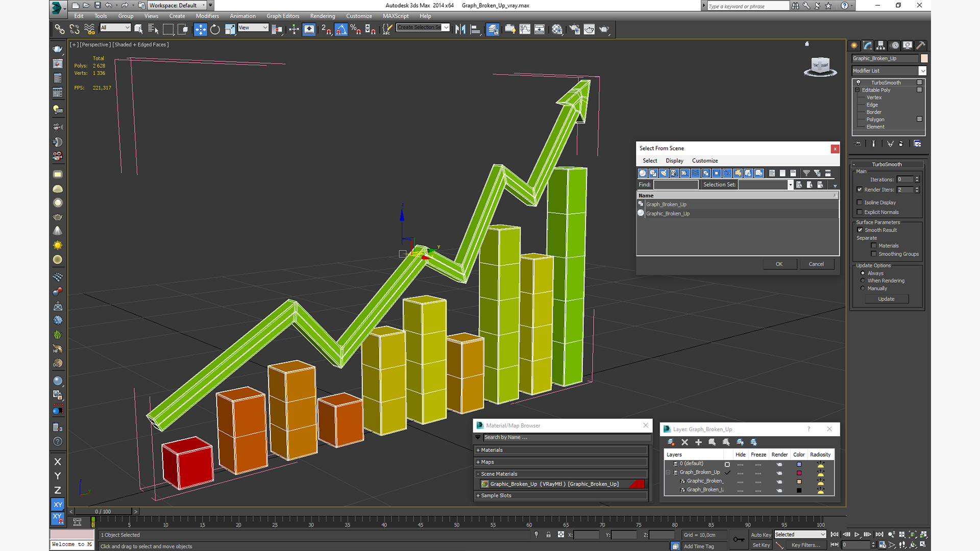Click the Mirror tool icon

pyautogui.click(x=460, y=30)
